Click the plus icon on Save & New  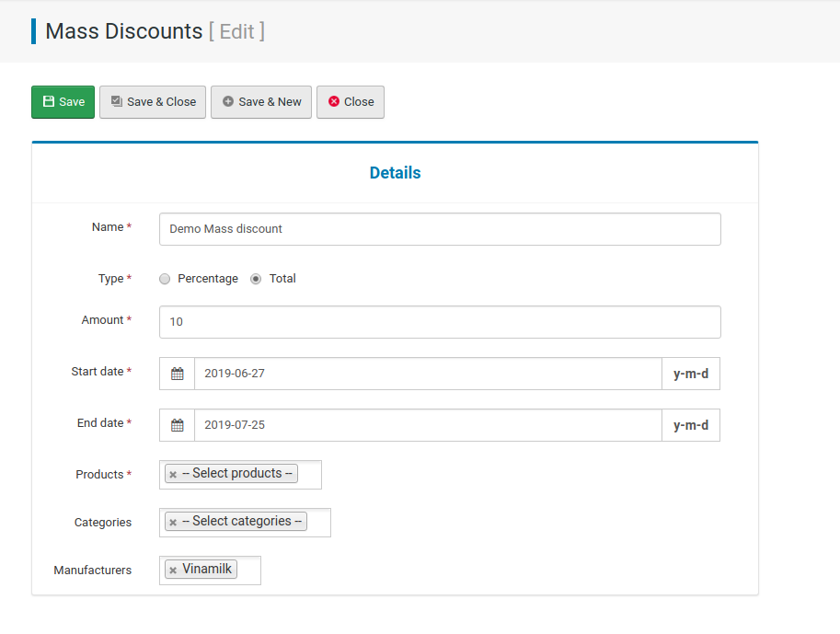click(227, 101)
